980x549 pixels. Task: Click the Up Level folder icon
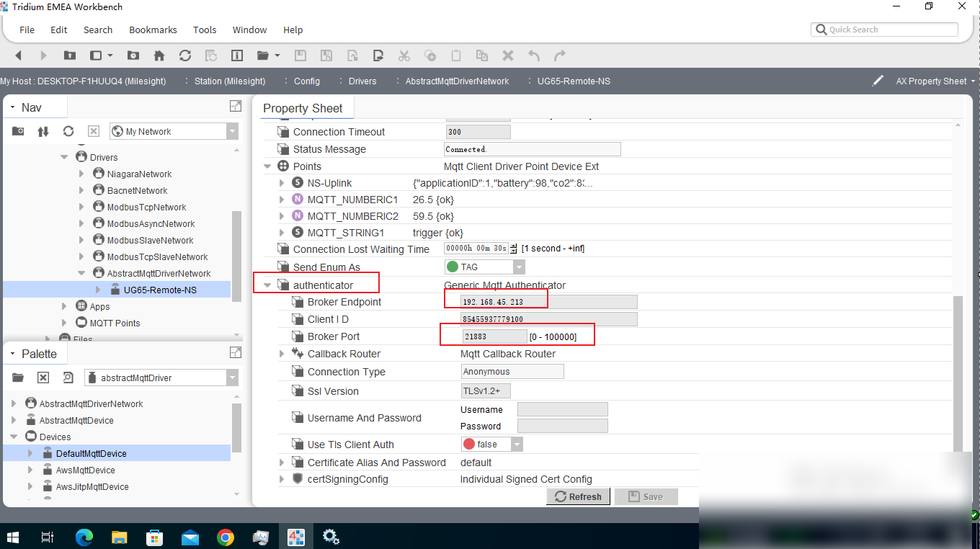click(69, 55)
